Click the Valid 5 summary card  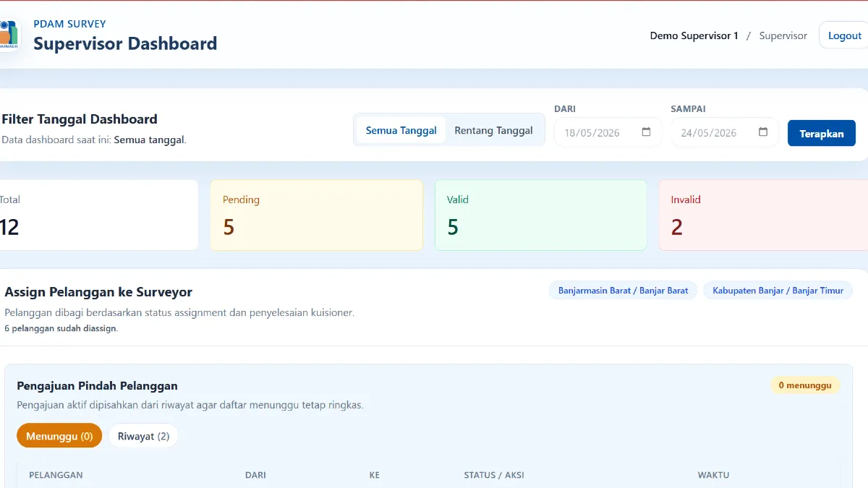[540, 215]
